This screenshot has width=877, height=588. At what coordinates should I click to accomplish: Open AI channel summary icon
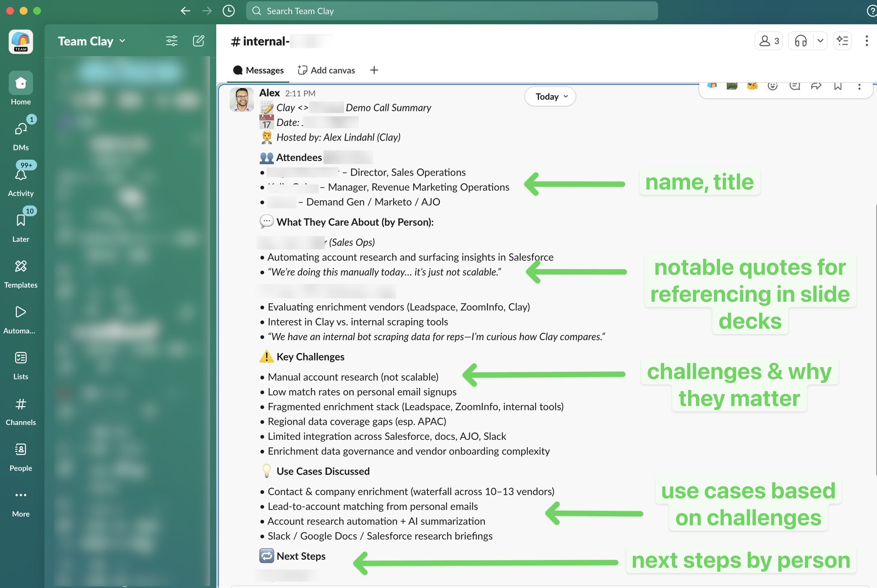point(843,41)
